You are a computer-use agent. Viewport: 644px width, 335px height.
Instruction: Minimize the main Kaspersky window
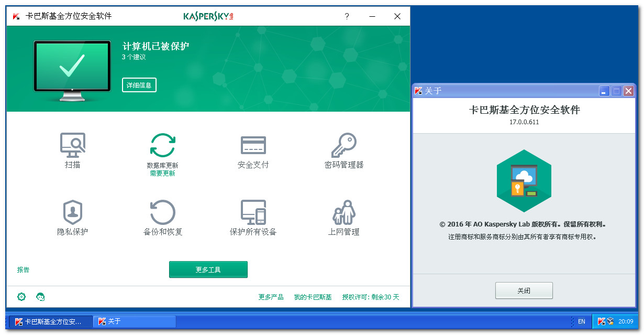(x=372, y=16)
